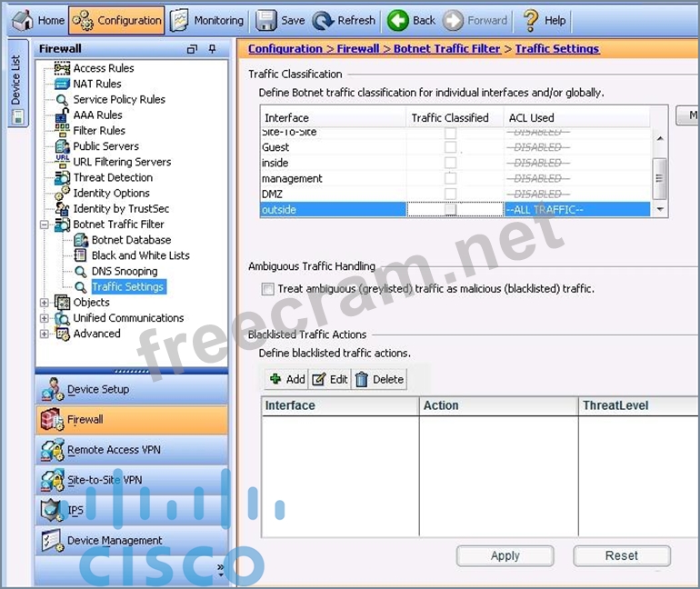Expand the Objects tree node
Viewport: 700px width, 589px height.
(x=44, y=303)
